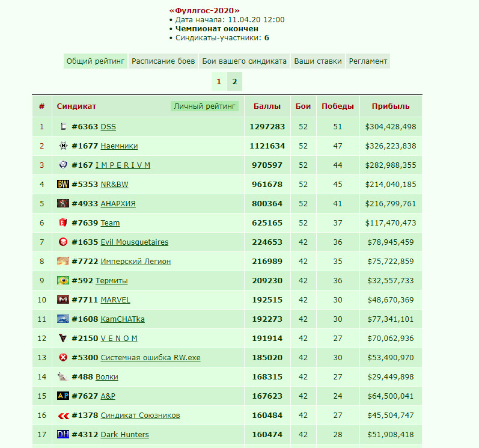Open the I M P E R I V M syndicate link
The image size is (479, 448).
pos(123,165)
